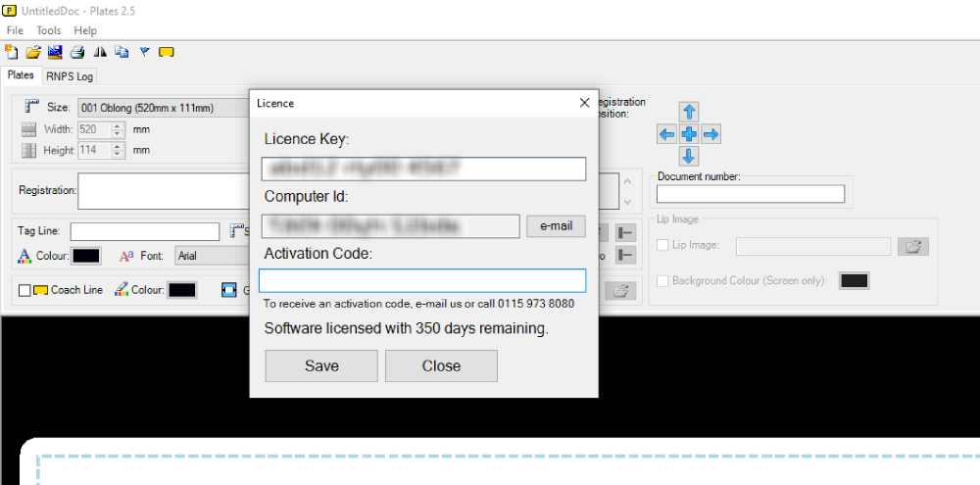
Task: Open the Background Colour swatch
Action: [x=855, y=280]
